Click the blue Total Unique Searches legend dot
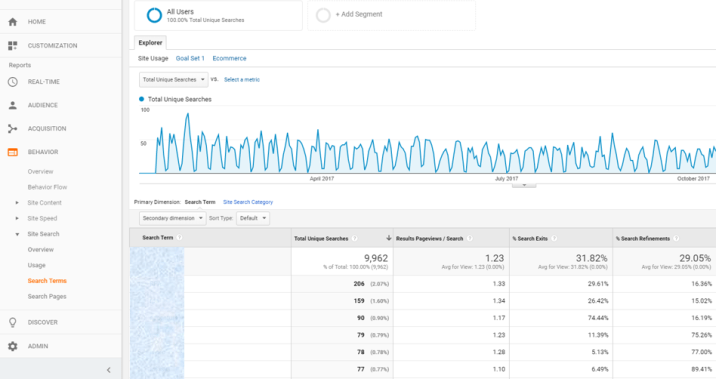719x379 pixels. click(142, 99)
